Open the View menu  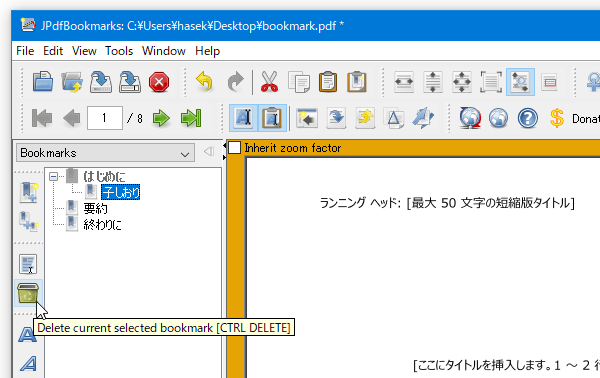pos(84,51)
